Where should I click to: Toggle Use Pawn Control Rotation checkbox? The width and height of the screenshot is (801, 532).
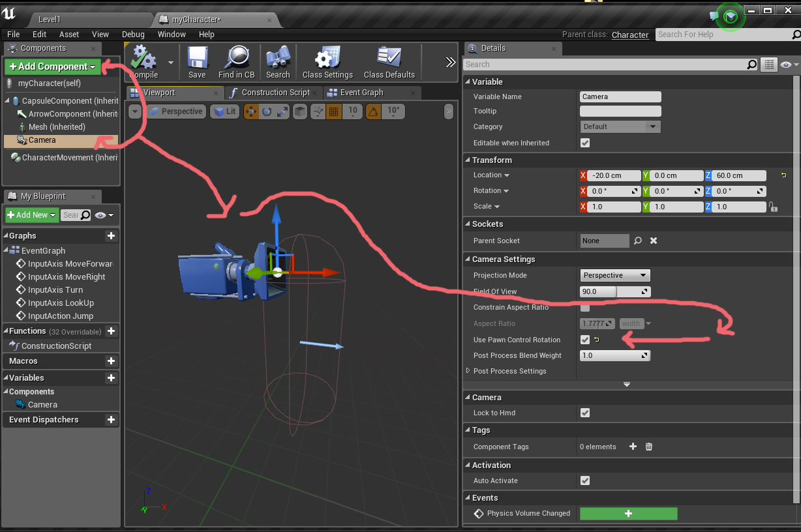pyautogui.click(x=585, y=340)
